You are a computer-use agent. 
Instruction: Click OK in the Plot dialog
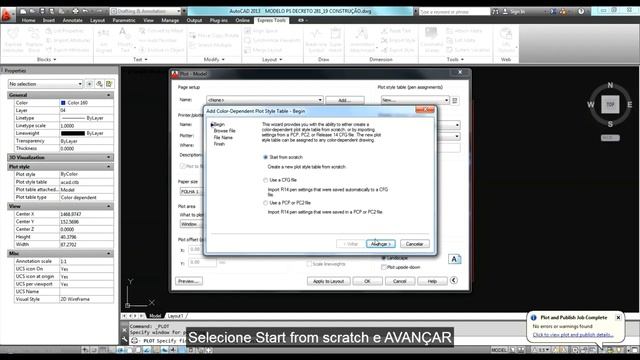tap(367, 281)
